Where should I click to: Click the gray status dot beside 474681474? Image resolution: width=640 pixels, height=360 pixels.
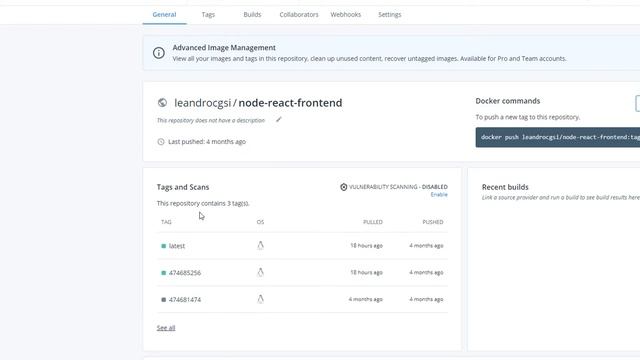click(x=164, y=300)
